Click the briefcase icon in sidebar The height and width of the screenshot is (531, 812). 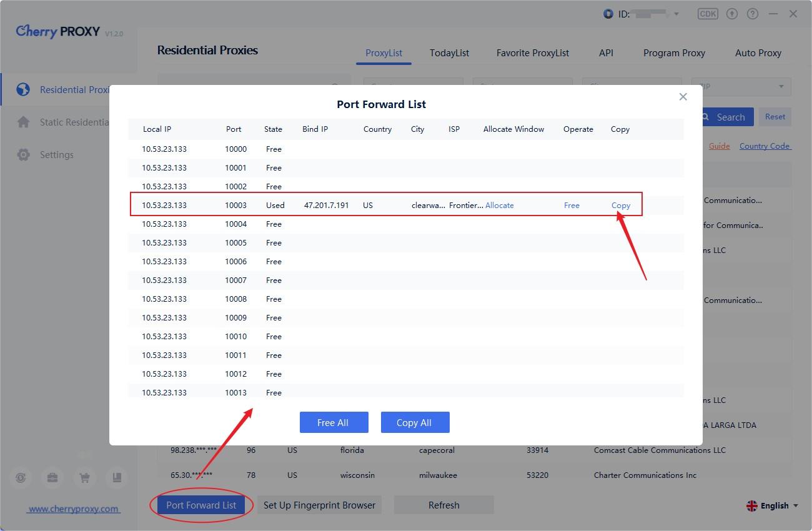click(x=52, y=478)
